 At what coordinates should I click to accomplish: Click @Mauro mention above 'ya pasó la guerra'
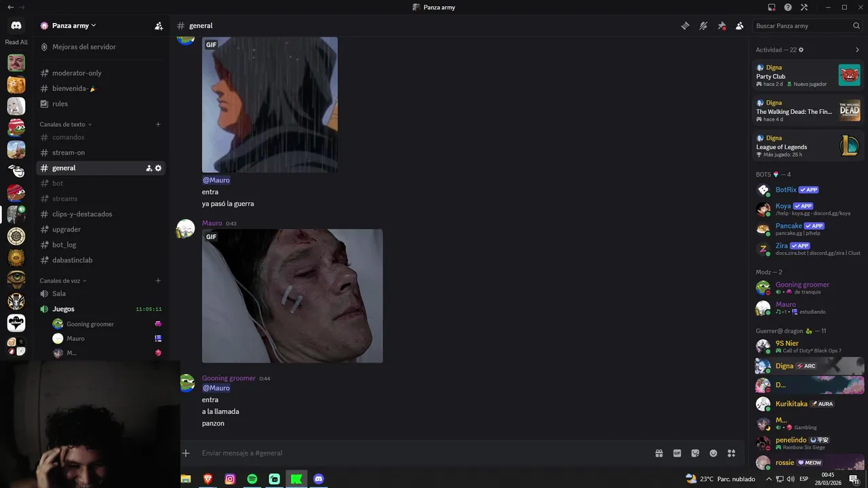pos(216,180)
